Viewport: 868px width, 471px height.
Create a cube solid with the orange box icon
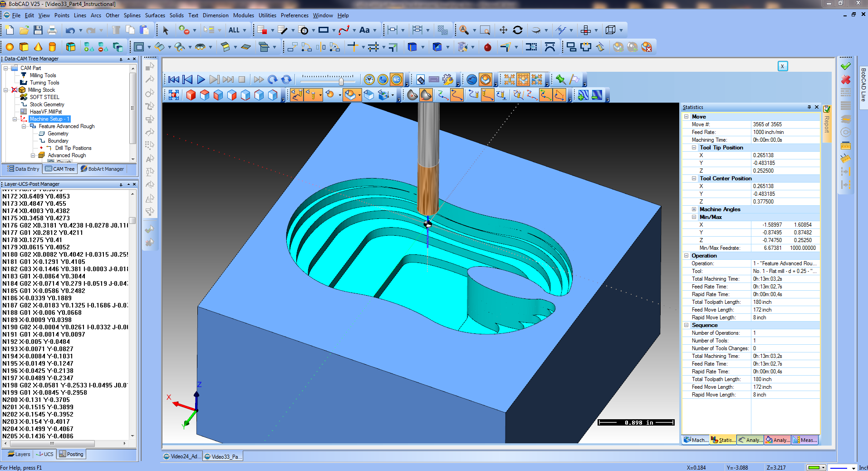point(24,47)
